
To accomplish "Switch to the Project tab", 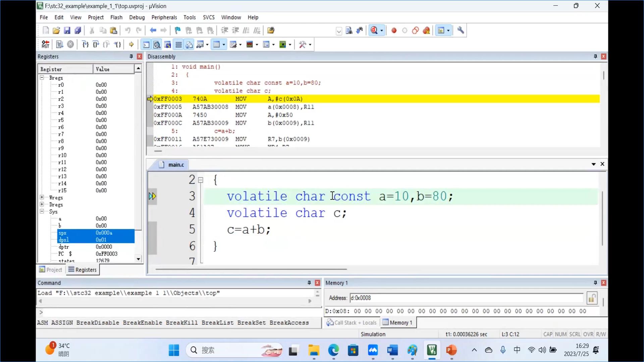I will click(51, 270).
